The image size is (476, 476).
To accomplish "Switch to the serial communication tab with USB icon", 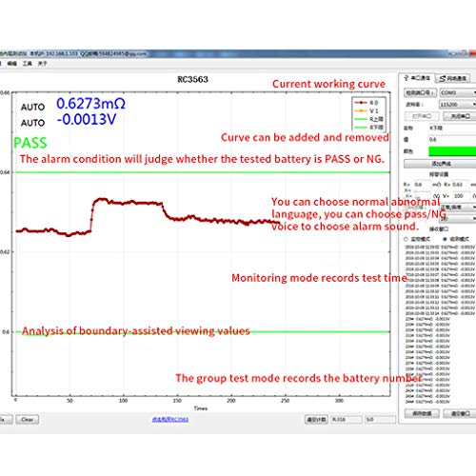I will [417, 78].
